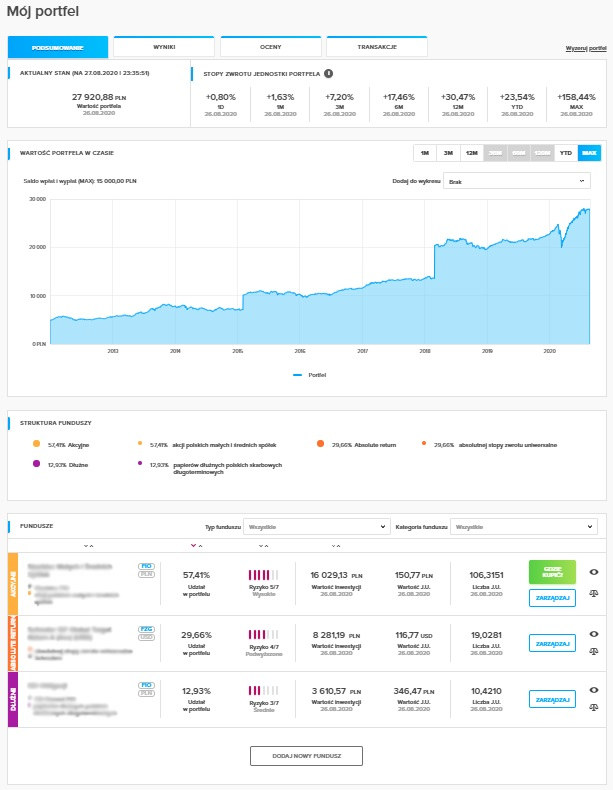Click scales compare icon for 29,66% fund
The image size is (613, 790).
pos(593,651)
